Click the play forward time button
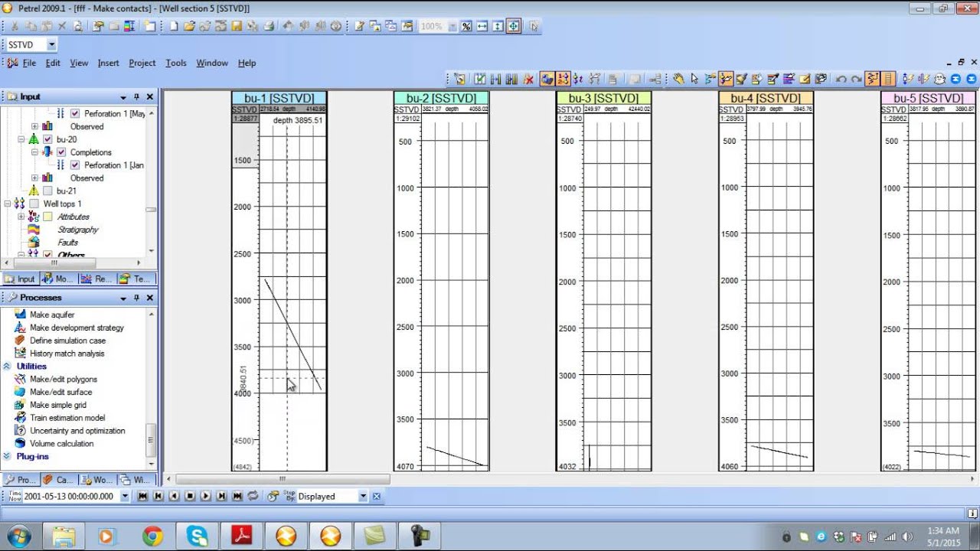980x551 pixels. pyautogui.click(x=205, y=497)
